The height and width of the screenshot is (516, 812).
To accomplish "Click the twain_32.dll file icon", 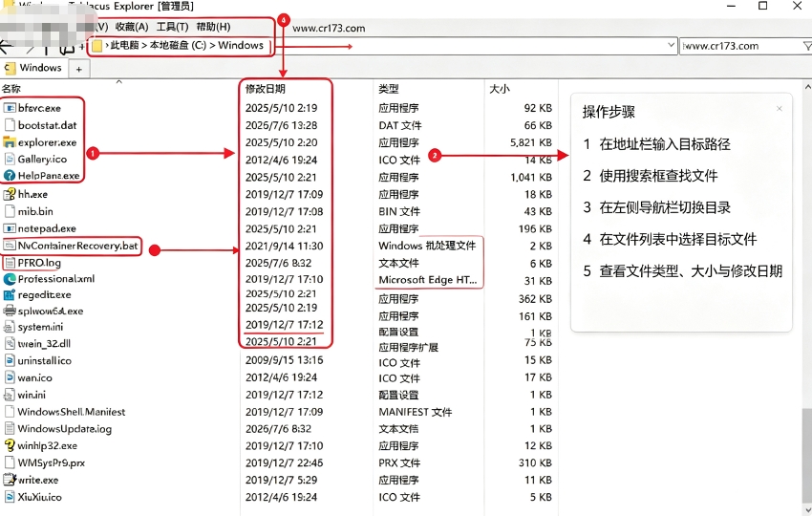I will (x=10, y=343).
